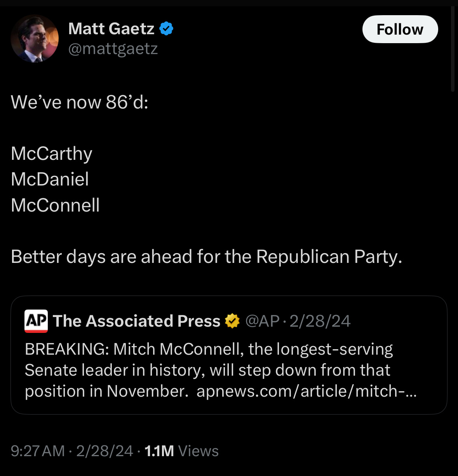Click the gold verified badge next to Associated Press

232,321
